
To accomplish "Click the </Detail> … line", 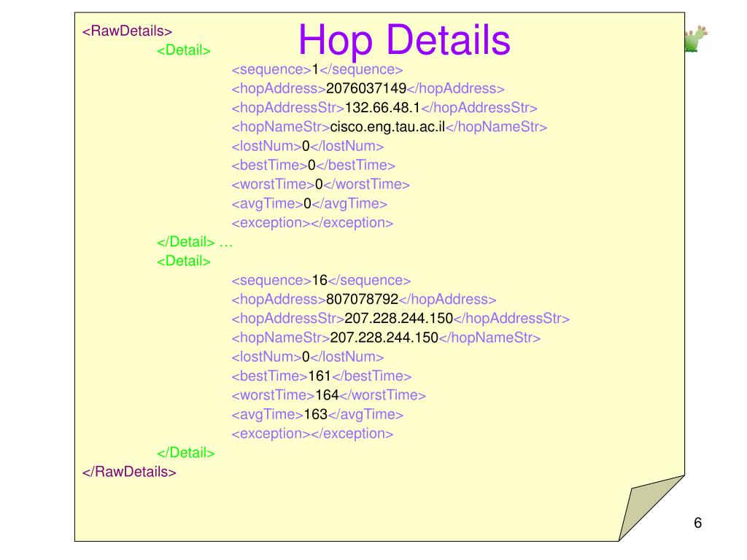I will pyautogui.click(x=195, y=242).
